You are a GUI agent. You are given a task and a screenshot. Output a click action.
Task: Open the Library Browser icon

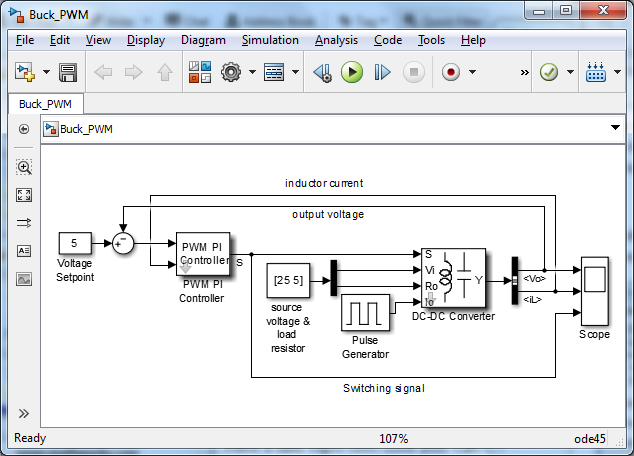click(199, 72)
